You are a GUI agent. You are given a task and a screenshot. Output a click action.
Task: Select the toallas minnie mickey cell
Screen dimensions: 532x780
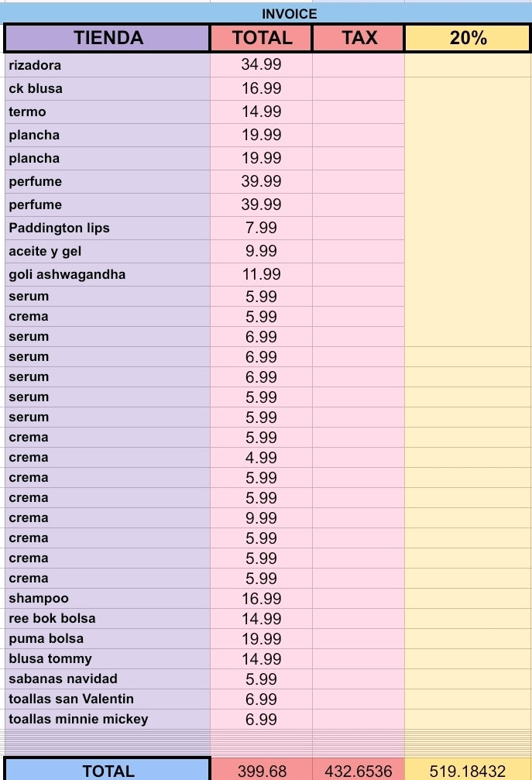(108, 720)
